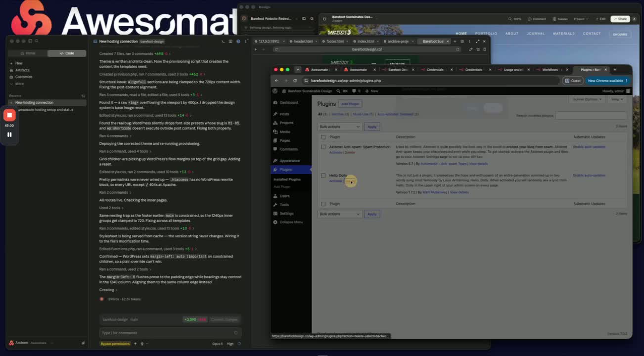This screenshot has width=644, height=356.
Task: Click the terminal icon in the Code app header
Action: (223, 42)
